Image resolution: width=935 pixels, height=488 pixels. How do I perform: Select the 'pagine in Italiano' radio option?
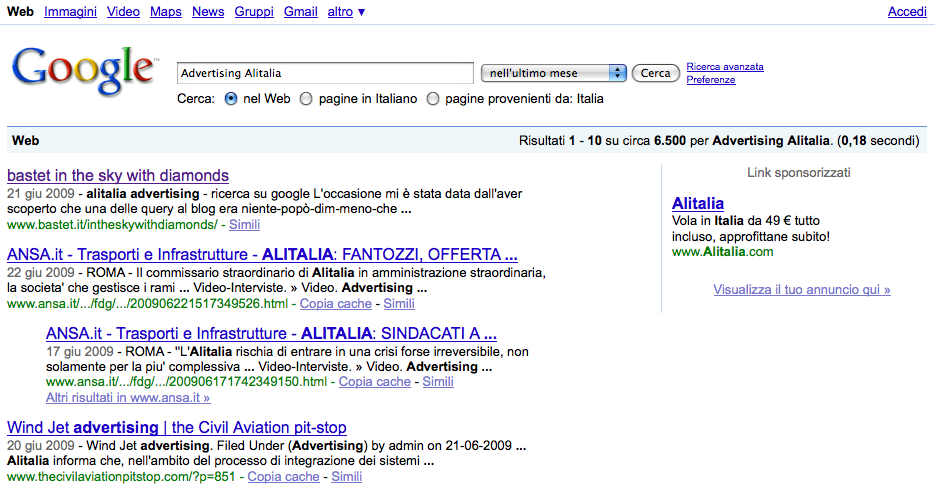tap(306, 99)
